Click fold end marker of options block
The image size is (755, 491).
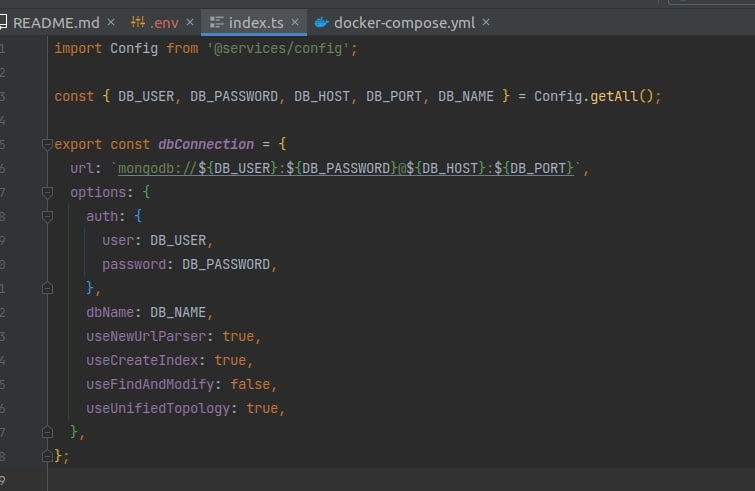pyautogui.click(x=47, y=432)
